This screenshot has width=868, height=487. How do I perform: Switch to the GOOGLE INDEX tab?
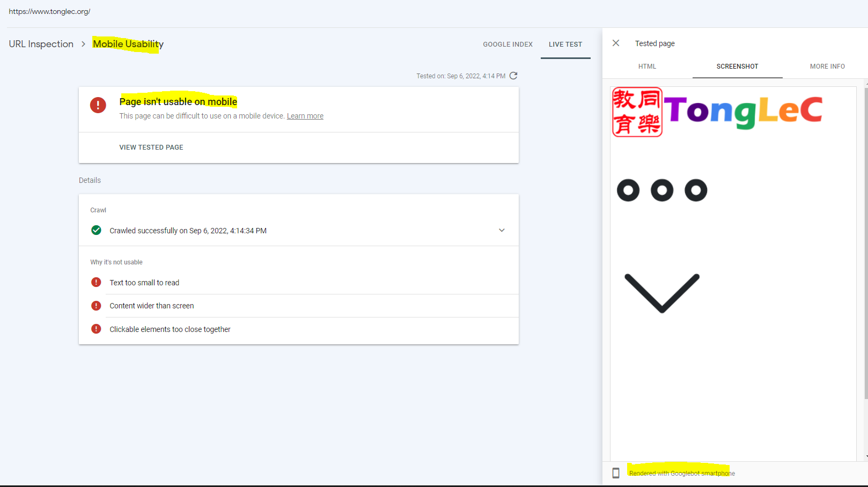[507, 44]
